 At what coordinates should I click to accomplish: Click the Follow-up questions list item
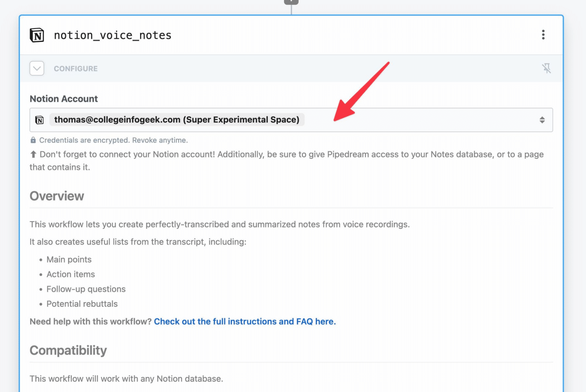(86, 289)
